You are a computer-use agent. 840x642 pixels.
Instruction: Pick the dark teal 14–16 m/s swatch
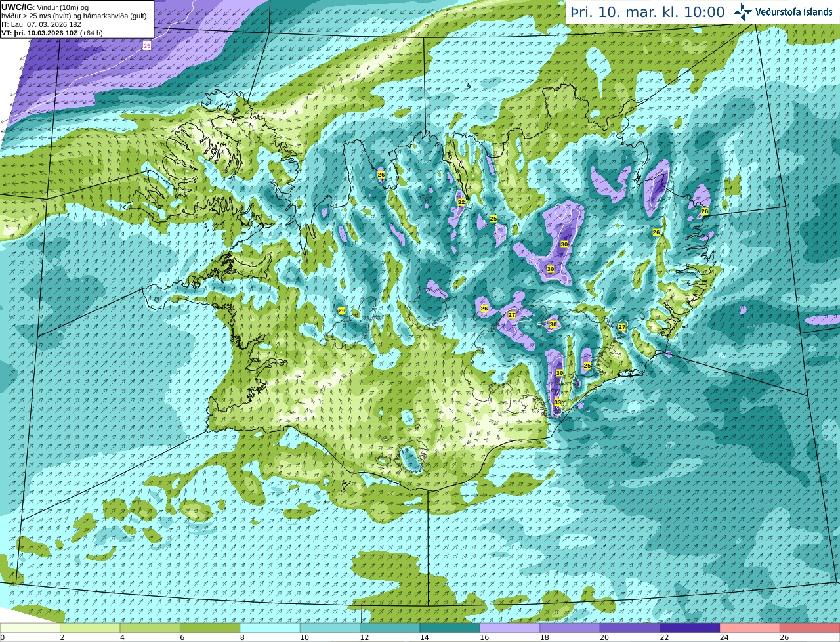pos(450,628)
